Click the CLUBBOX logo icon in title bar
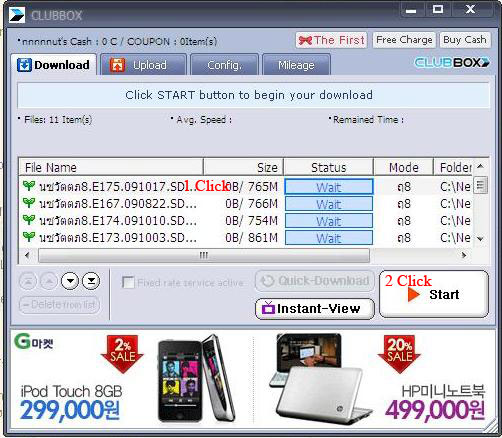The width and height of the screenshot is (502, 438). (17, 15)
